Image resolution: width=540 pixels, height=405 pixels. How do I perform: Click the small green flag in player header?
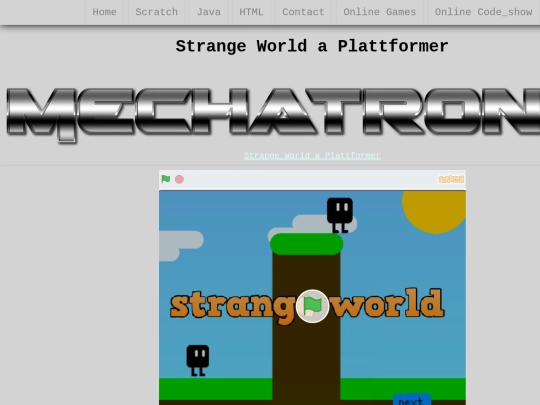(166, 179)
